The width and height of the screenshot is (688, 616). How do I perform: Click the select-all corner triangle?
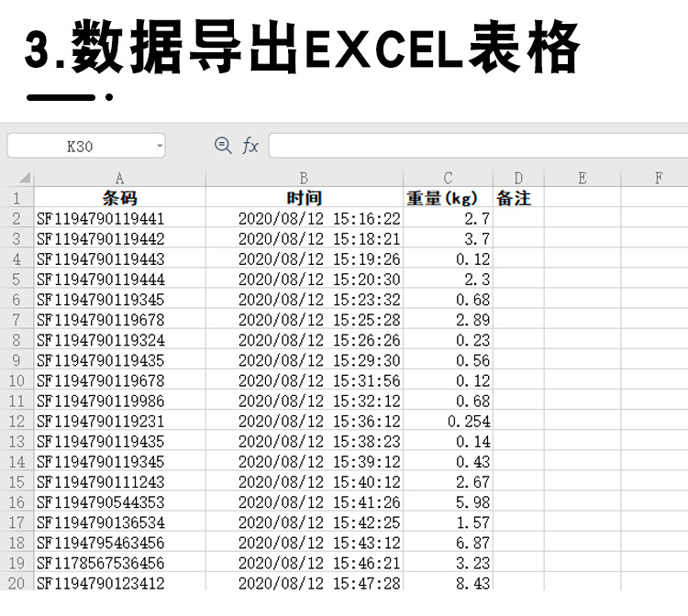coord(24,178)
